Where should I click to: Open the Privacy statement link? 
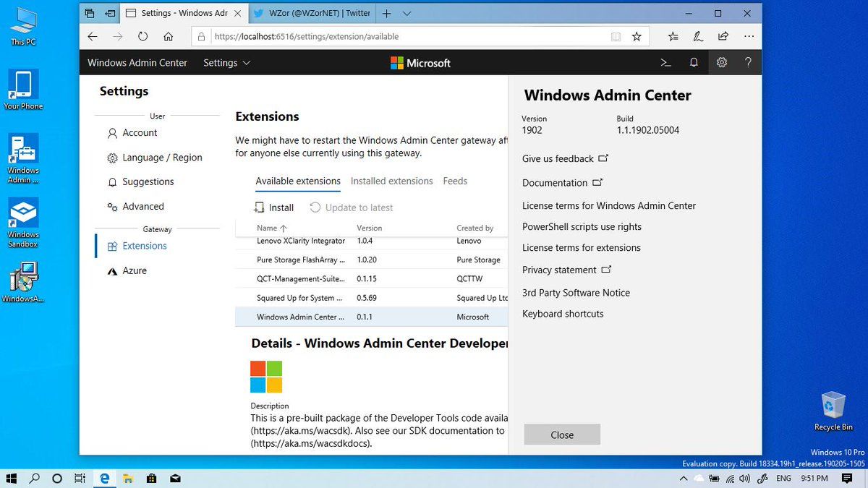click(567, 270)
